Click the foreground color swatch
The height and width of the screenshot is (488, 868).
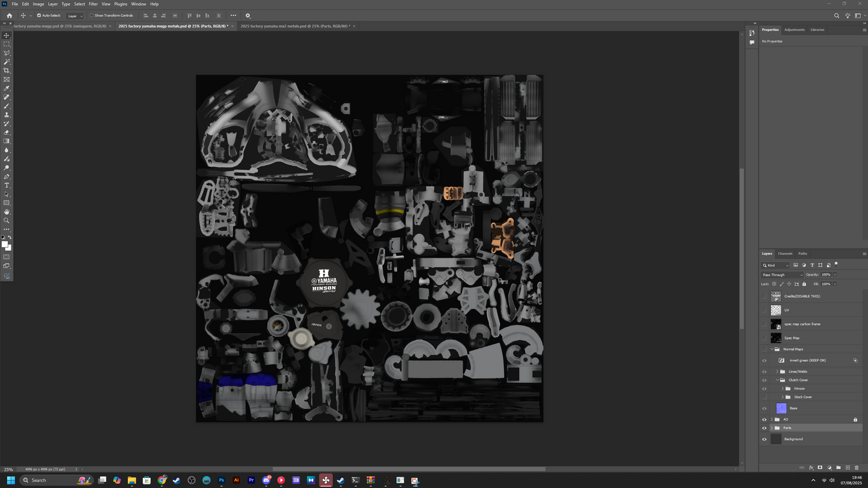click(5, 244)
